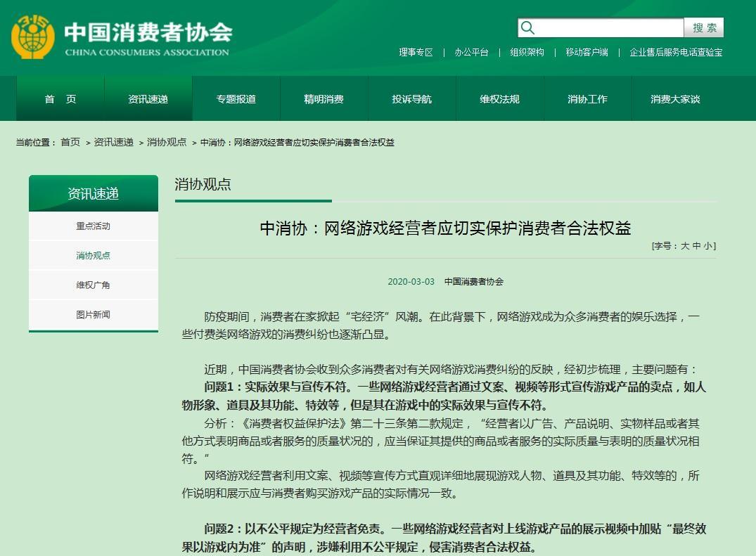The width and height of the screenshot is (756, 556).
Task: Click the China Consumers Association logo emblem
Action: click(33, 37)
